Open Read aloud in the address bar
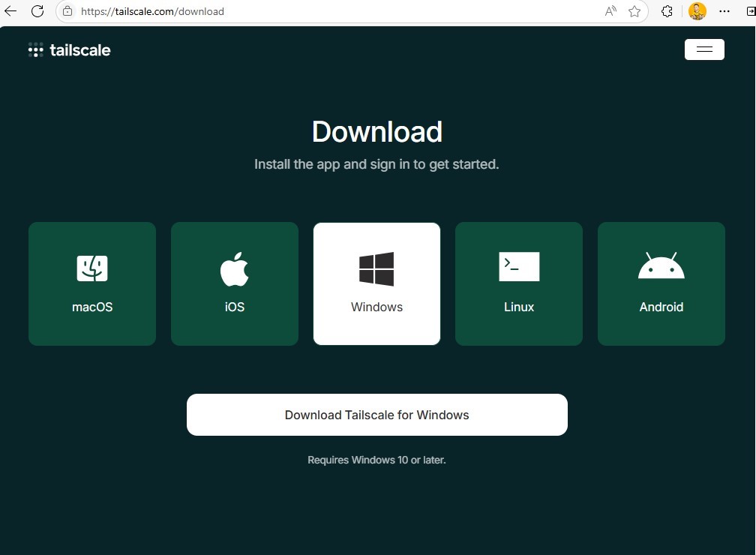 [x=610, y=11]
